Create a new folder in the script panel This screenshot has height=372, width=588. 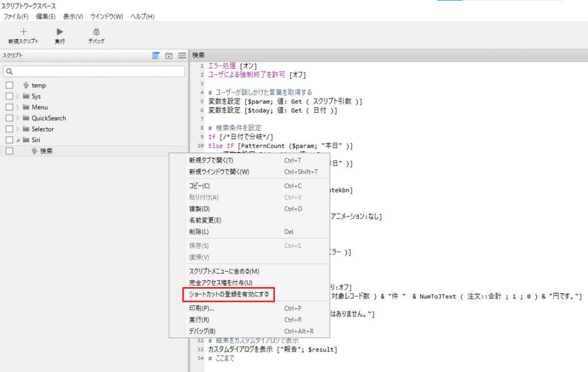[x=169, y=55]
